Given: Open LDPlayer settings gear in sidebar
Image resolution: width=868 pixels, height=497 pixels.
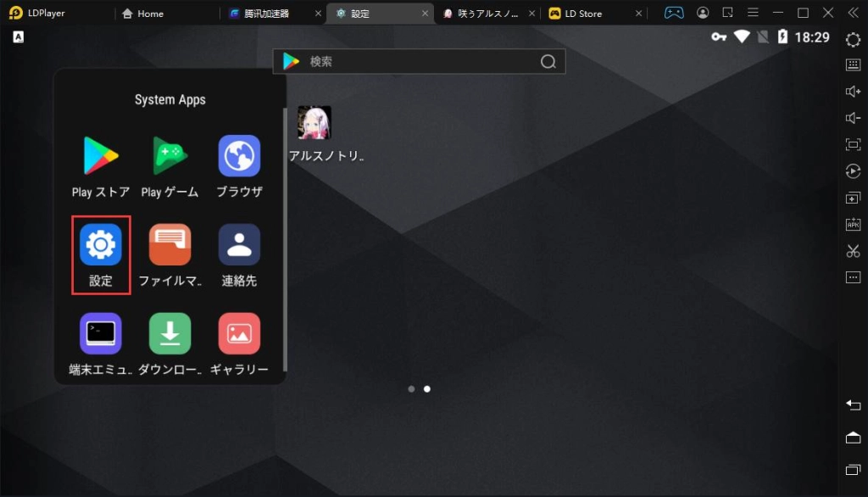Looking at the screenshot, I should [853, 39].
